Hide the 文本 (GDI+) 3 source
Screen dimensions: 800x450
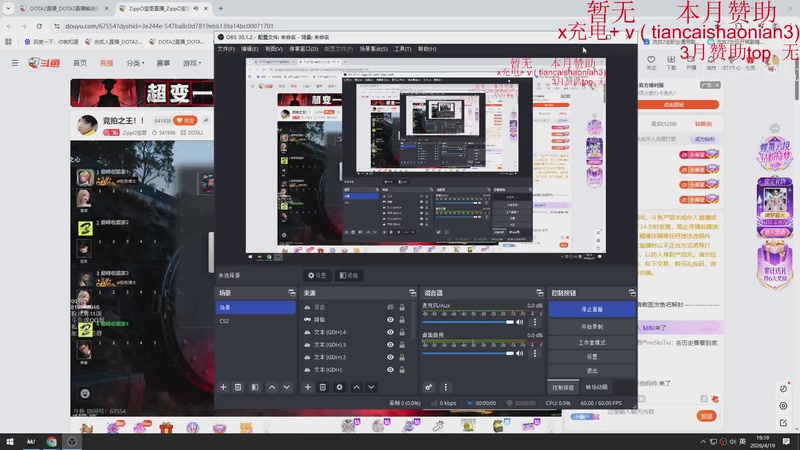click(390, 344)
